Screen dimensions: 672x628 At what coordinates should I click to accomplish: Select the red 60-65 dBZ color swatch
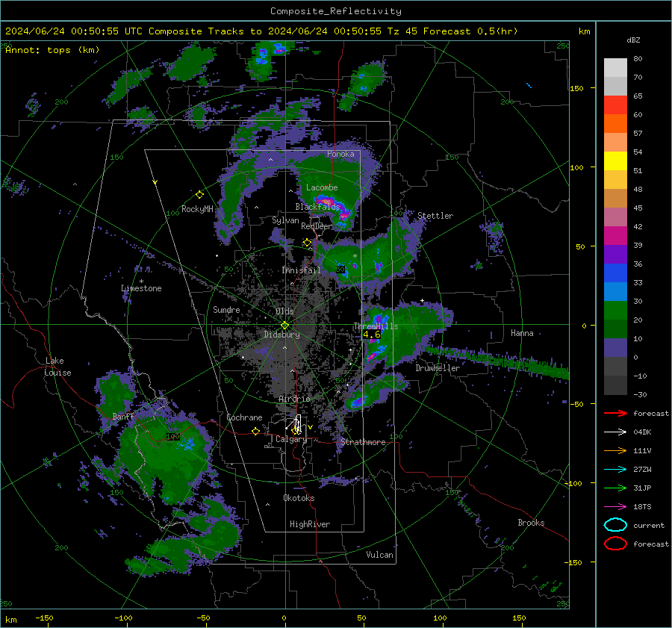coord(615,105)
